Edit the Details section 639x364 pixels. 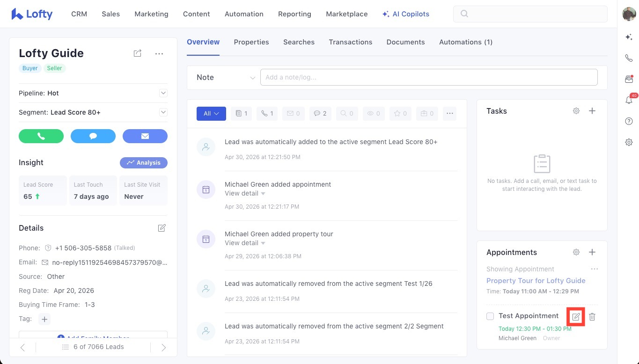pyautogui.click(x=162, y=228)
